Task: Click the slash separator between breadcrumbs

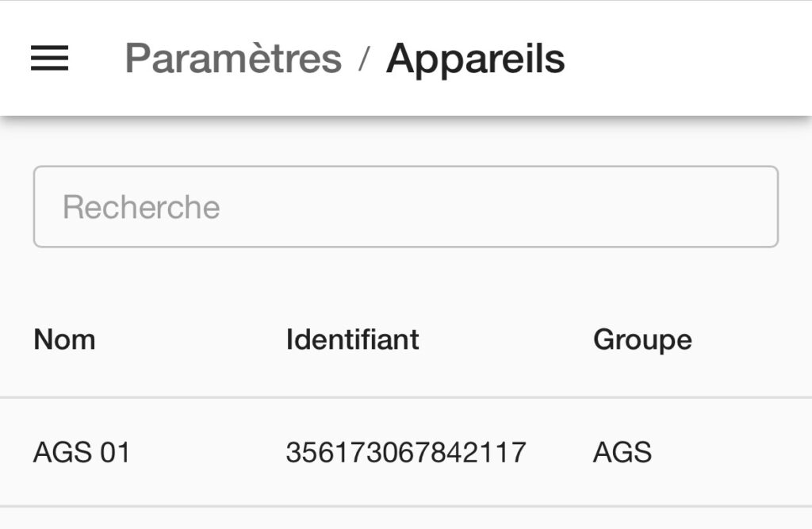Action: [364, 59]
